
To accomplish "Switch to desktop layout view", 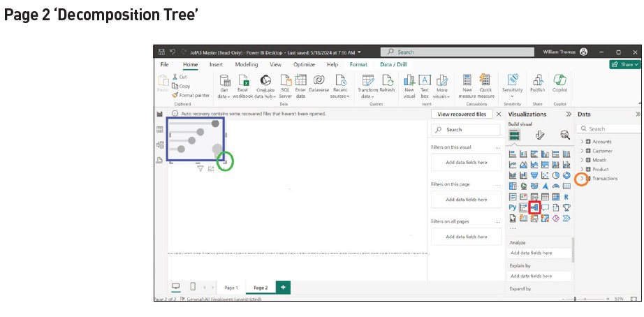I will pyautogui.click(x=175, y=287).
